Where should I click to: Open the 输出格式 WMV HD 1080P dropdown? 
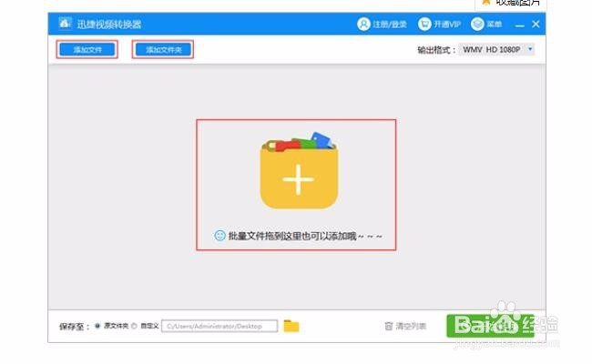tap(496, 49)
